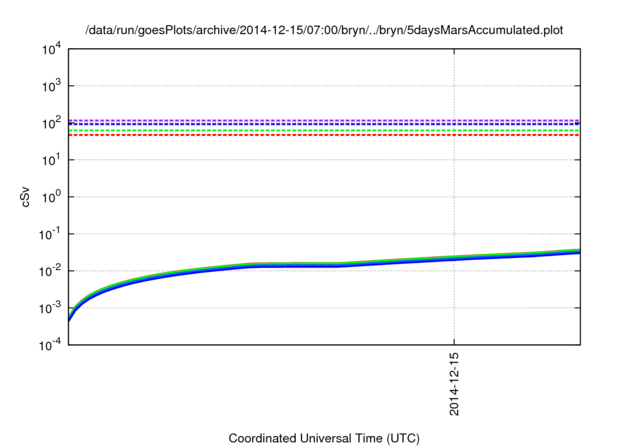Click the 10^4 y-axis tick label
Image resolution: width=640 pixels, height=448 pixels.
(51, 49)
